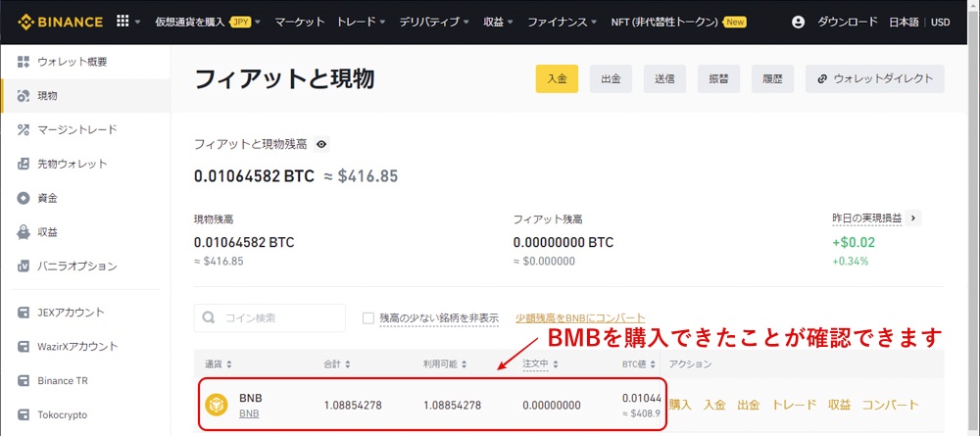This screenshot has height=436, width=980.
Task: Click the JEXアカウント sidebar icon
Action: pos(24,313)
